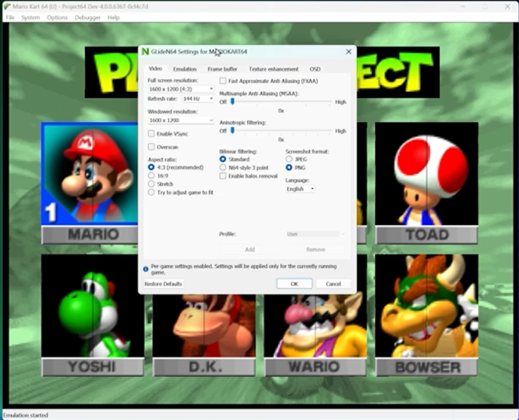Toggle the Overscan checkbox
519x420 pixels.
pos(151,147)
